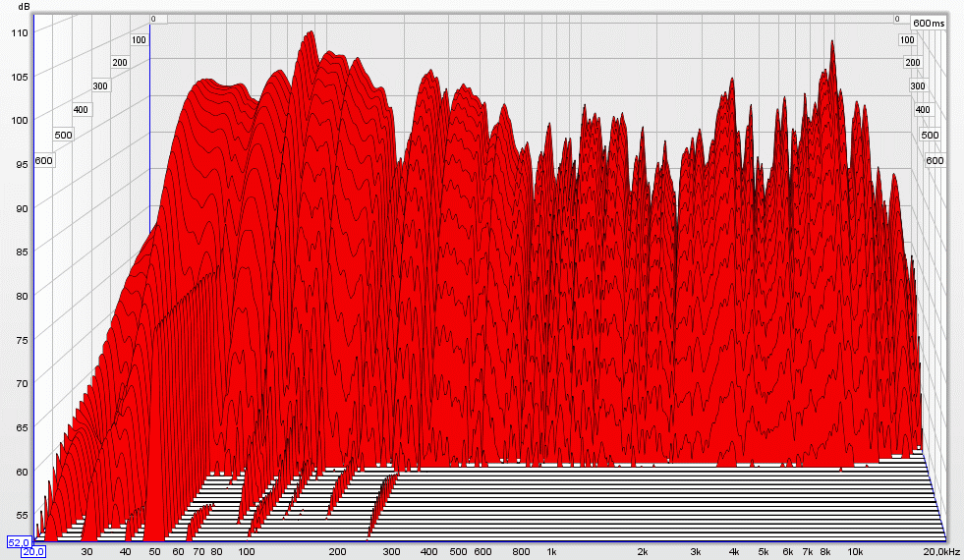This screenshot has width=964, height=560.
Task: Select the 600ms time range label
Action: (929, 23)
